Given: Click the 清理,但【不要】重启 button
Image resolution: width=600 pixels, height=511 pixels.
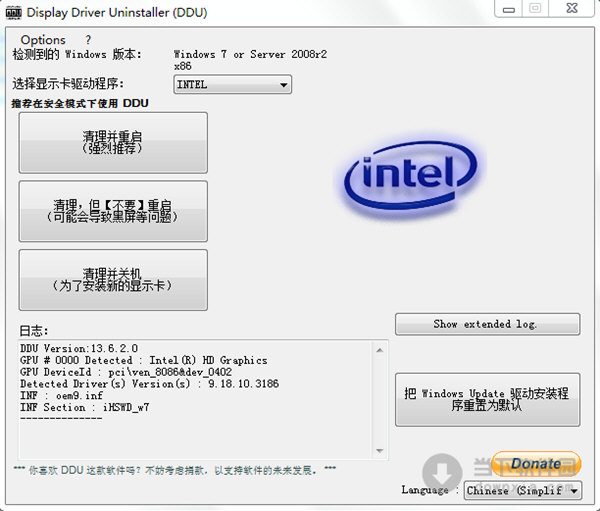Looking at the screenshot, I should [113, 211].
